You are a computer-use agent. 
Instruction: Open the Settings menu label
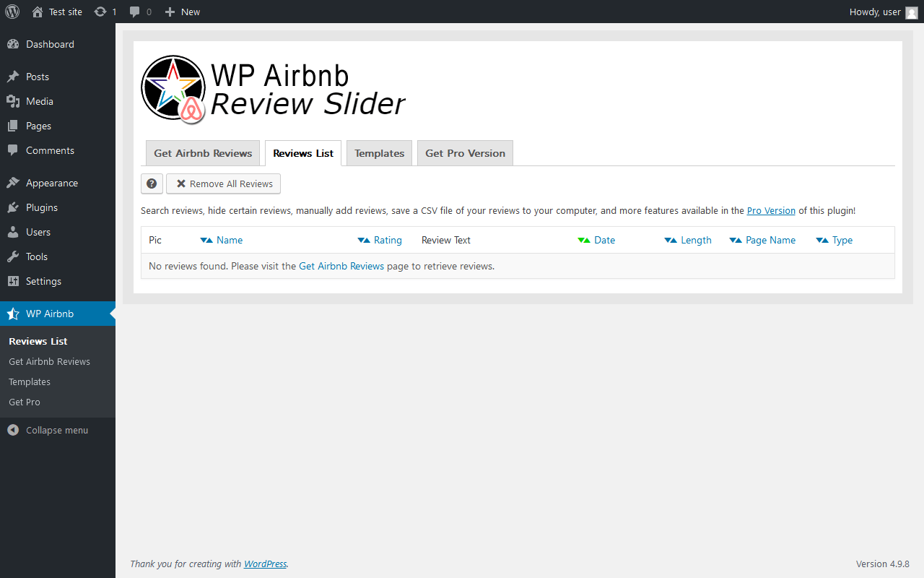tap(43, 281)
